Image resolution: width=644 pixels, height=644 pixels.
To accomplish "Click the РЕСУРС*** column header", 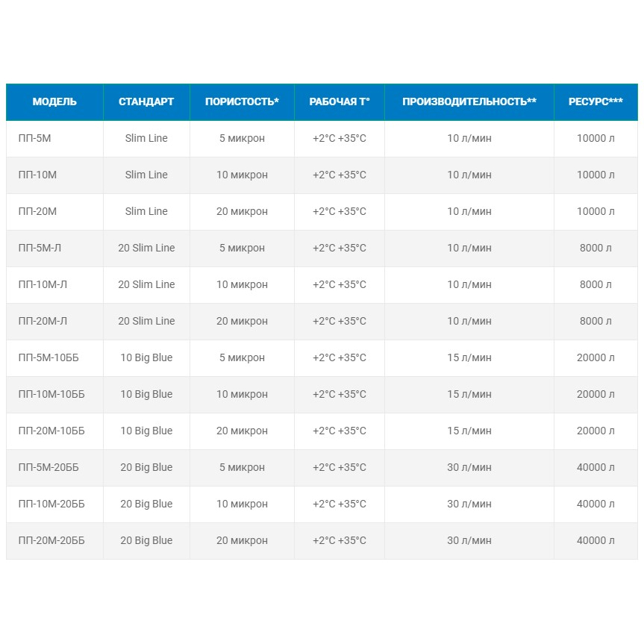I will pos(595,101).
